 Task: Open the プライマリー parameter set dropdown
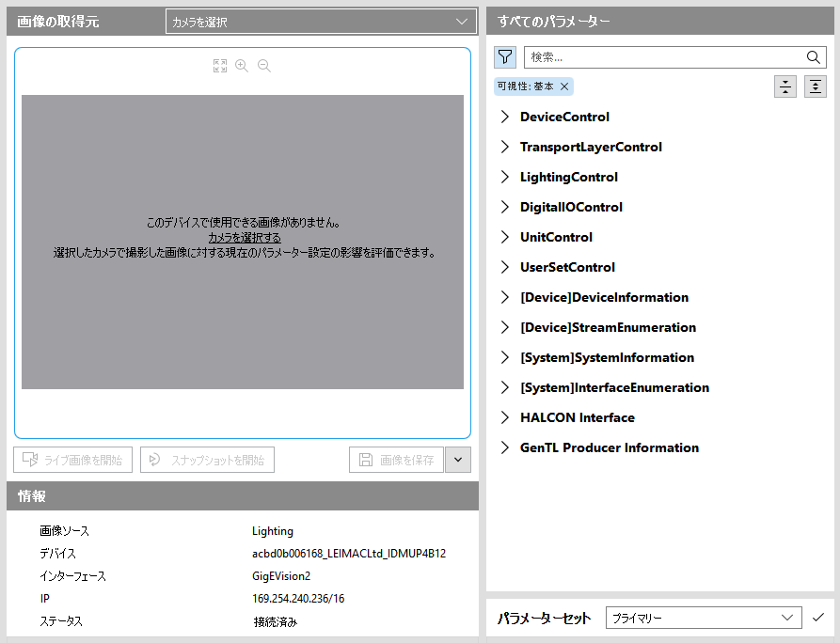pyautogui.click(x=703, y=618)
